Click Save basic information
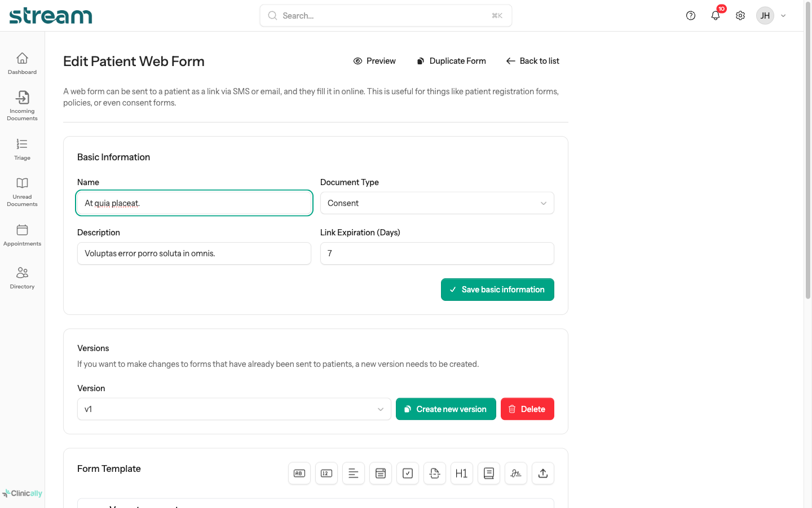Screen dimensions: 812x508 [497, 289]
